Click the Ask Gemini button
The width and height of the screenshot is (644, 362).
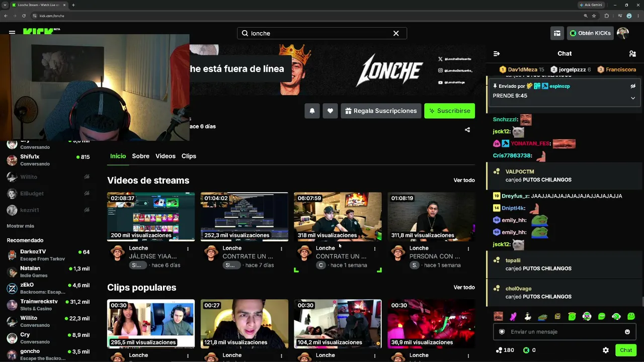(x=591, y=5)
